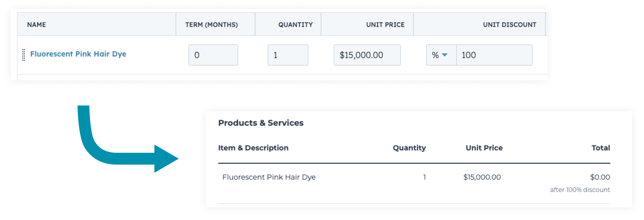The width and height of the screenshot is (644, 220).
Task: Click the UNIT PRICE column header
Action: click(x=385, y=25)
